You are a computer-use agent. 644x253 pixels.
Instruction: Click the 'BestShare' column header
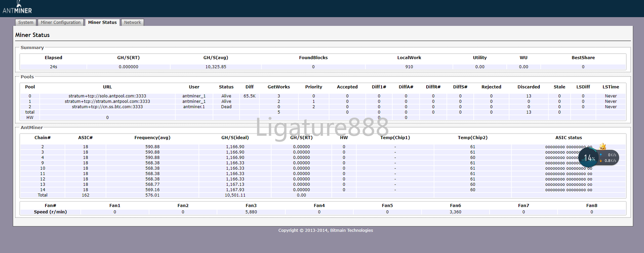[x=583, y=58]
